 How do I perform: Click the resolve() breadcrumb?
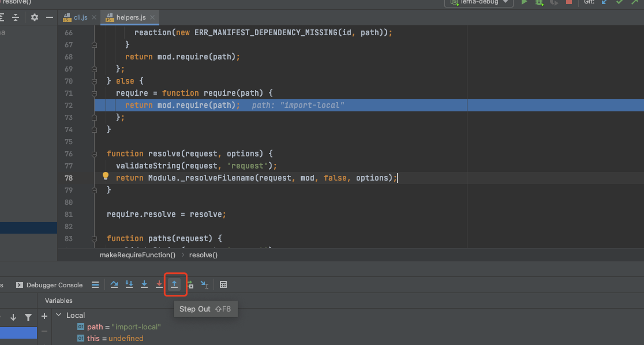(x=203, y=255)
